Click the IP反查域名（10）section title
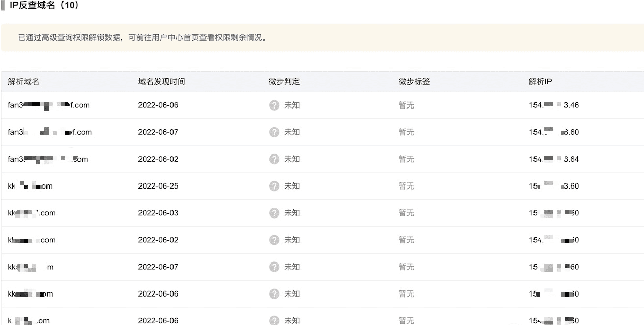The height and width of the screenshot is (325, 644). click(44, 6)
